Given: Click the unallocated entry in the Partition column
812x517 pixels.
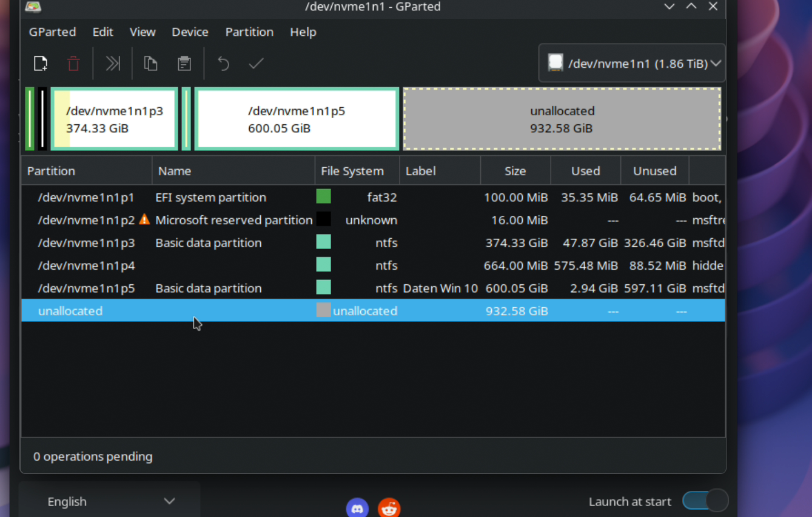Looking at the screenshot, I should [70, 311].
